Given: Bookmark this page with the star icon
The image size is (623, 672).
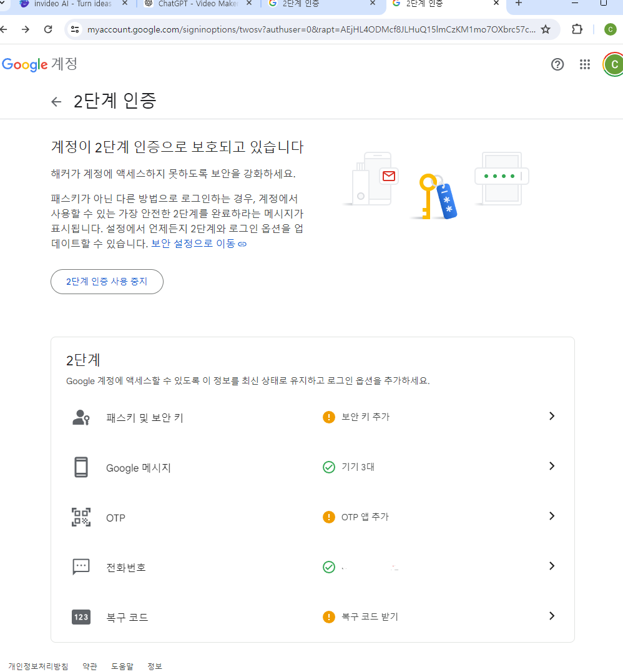Looking at the screenshot, I should pos(546,29).
